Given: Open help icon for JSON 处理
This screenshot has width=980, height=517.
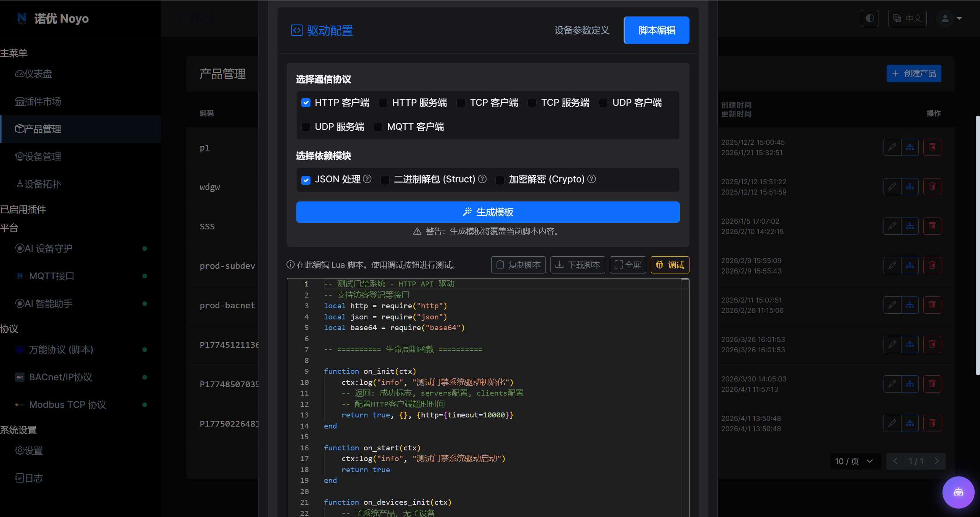Looking at the screenshot, I should 367,179.
